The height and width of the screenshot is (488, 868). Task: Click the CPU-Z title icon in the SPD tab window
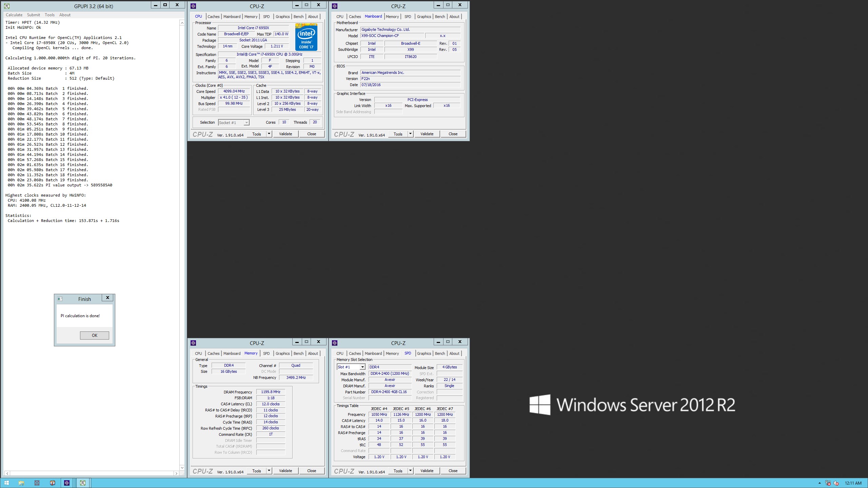(x=335, y=343)
